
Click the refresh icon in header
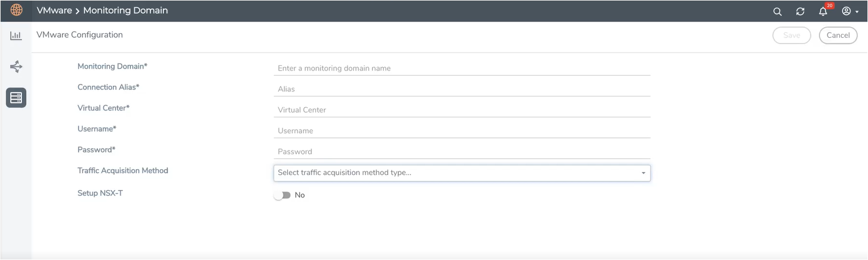coord(800,11)
